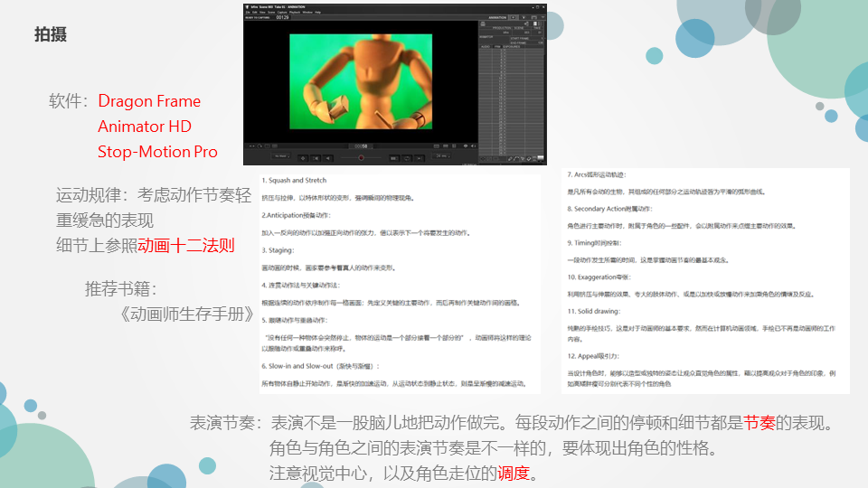Screen dimensions: 868x488
Task: Click the line 11. Solid drawing
Action: click(593, 311)
